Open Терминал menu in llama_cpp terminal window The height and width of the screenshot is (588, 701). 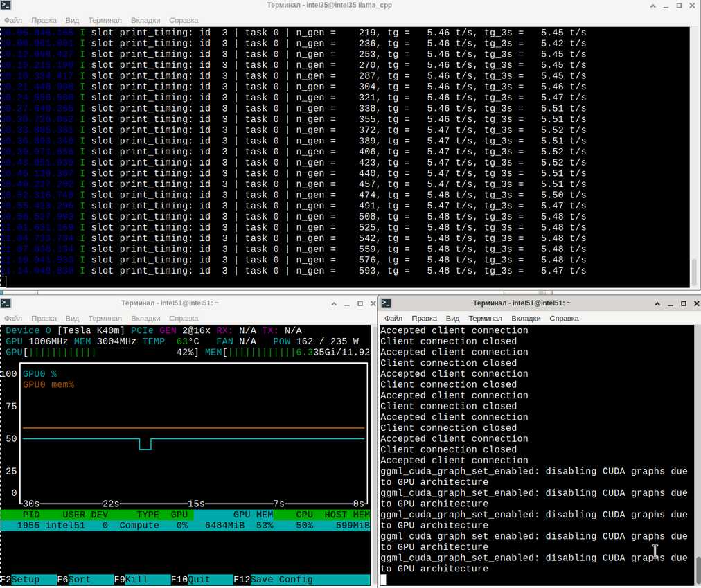pos(105,20)
